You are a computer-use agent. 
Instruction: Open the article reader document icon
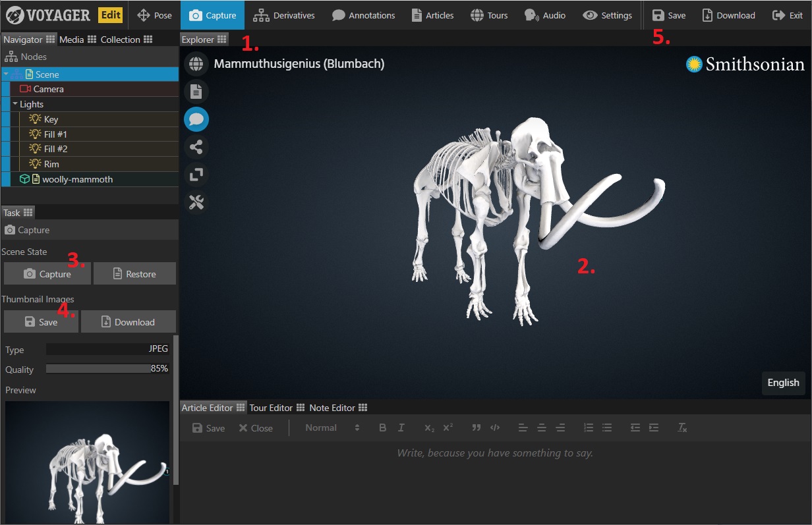point(196,92)
